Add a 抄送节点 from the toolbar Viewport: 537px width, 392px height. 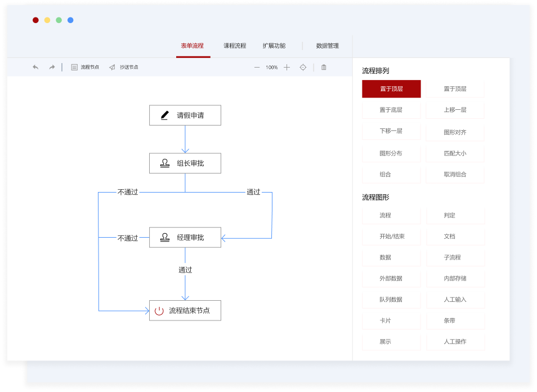click(x=124, y=67)
